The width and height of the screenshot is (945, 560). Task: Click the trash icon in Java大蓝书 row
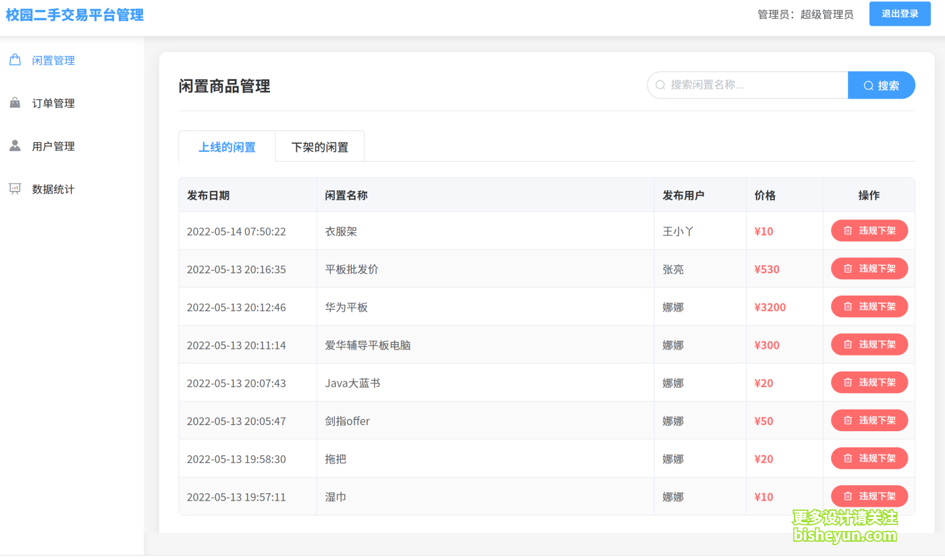coord(848,383)
